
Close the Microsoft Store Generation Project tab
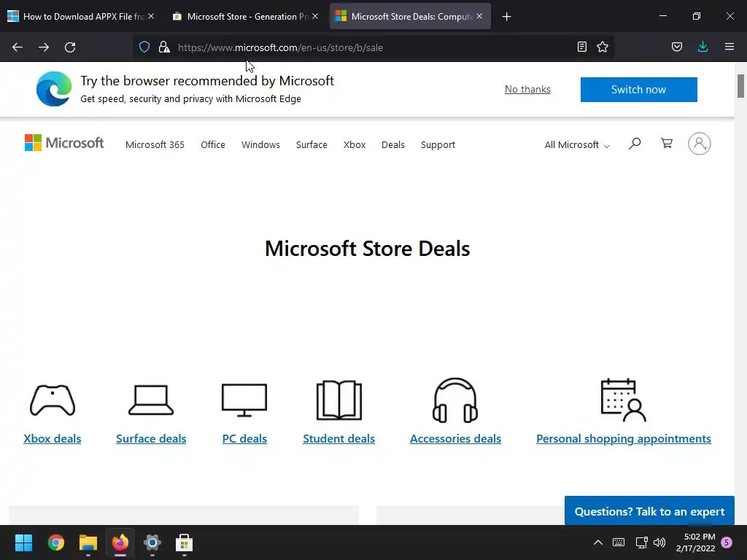click(315, 16)
